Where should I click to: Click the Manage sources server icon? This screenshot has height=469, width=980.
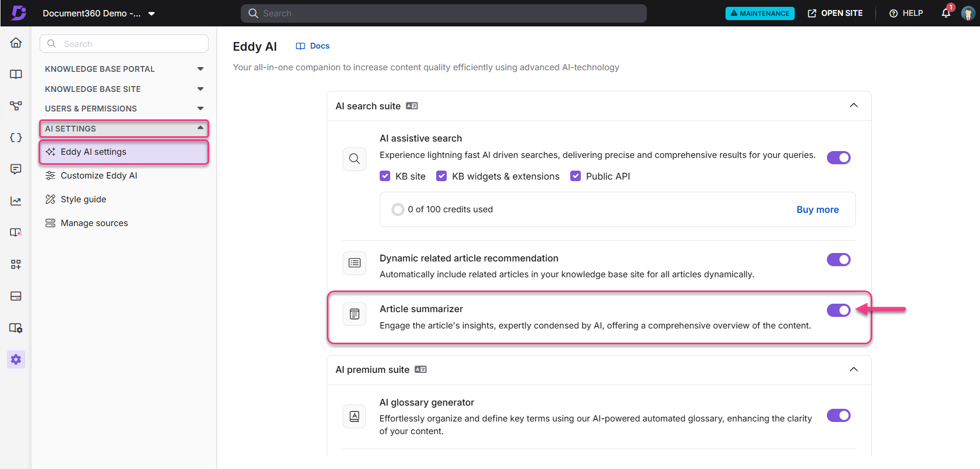pyautogui.click(x=50, y=223)
